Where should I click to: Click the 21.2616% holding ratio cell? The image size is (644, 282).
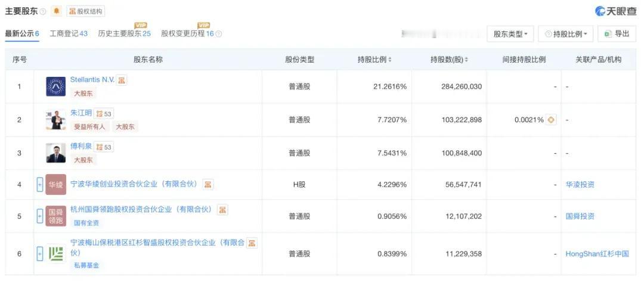coord(390,86)
